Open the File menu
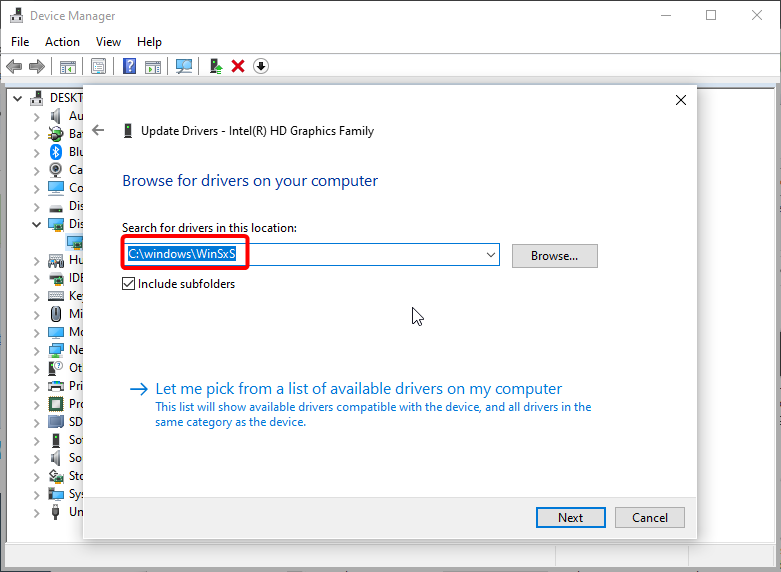 (x=20, y=42)
